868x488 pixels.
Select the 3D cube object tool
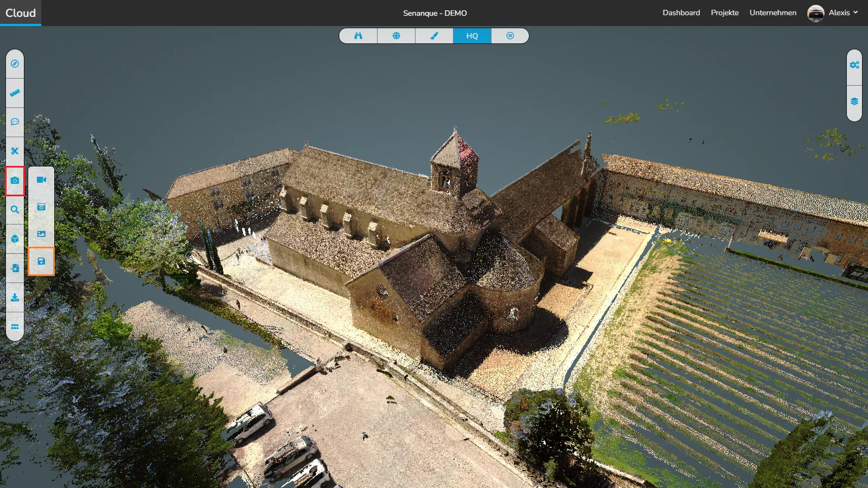[x=15, y=239]
